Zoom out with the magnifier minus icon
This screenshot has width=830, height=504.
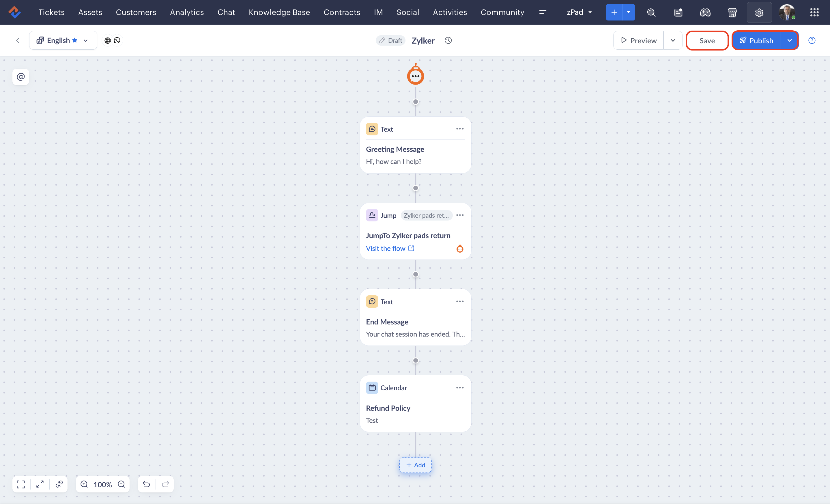[x=121, y=484]
